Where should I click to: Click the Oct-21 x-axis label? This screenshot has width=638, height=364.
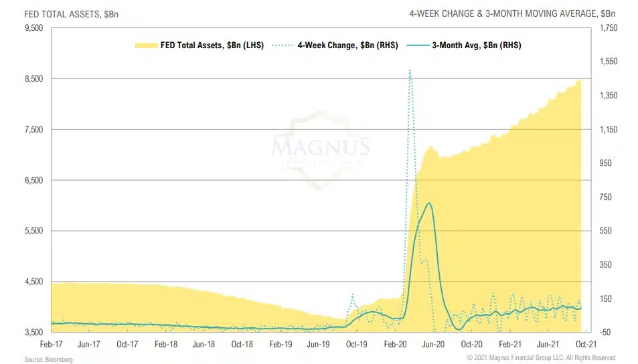(x=586, y=343)
